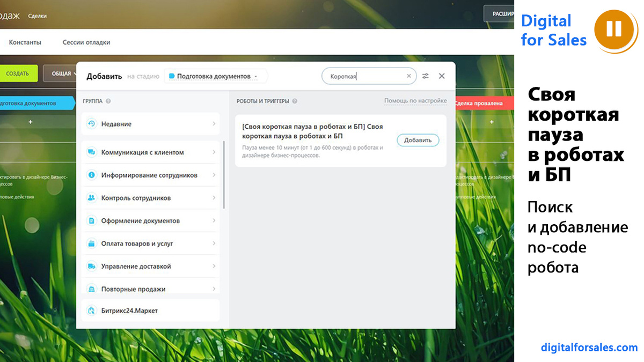Select the Недавние group label

(116, 124)
